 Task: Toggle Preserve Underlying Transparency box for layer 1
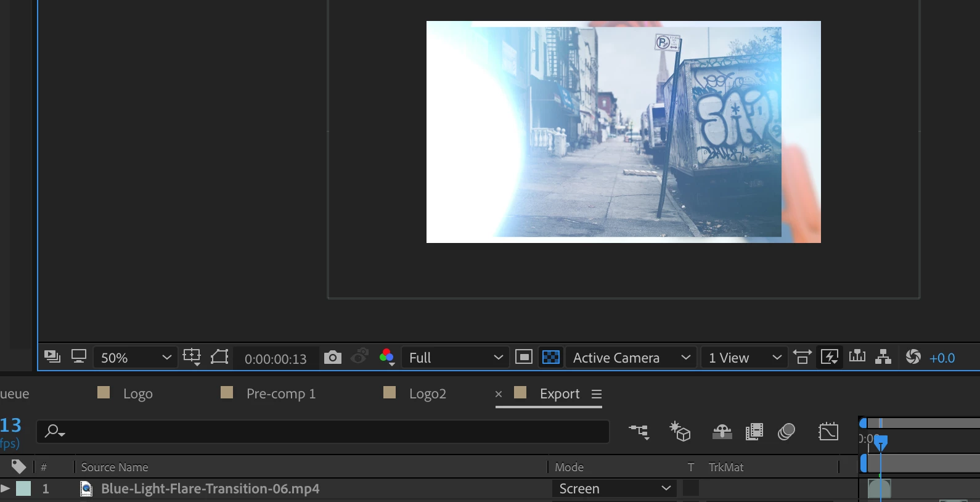click(691, 488)
